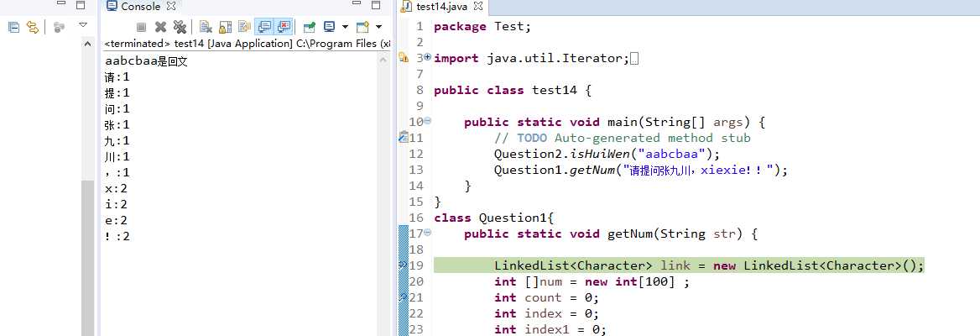980x336 pixels.
Task: Click the task marker on line 11
Action: tap(403, 137)
